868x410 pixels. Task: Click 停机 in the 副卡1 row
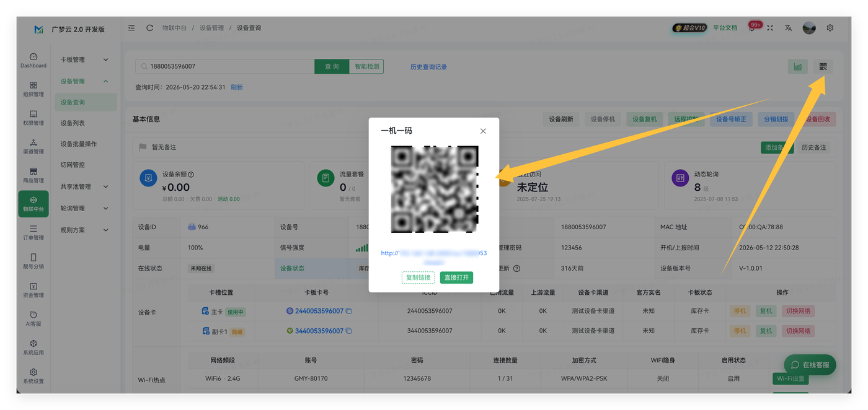click(x=740, y=331)
